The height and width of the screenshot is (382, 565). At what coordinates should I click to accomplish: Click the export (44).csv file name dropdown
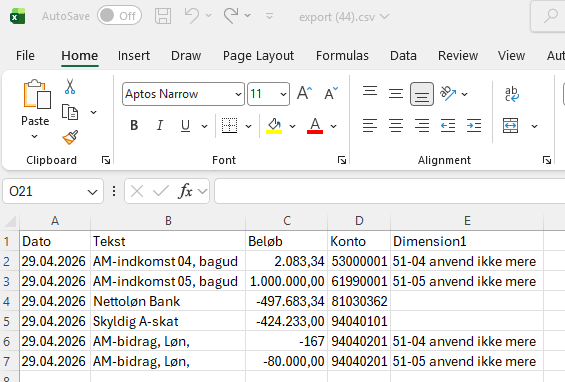(344, 17)
